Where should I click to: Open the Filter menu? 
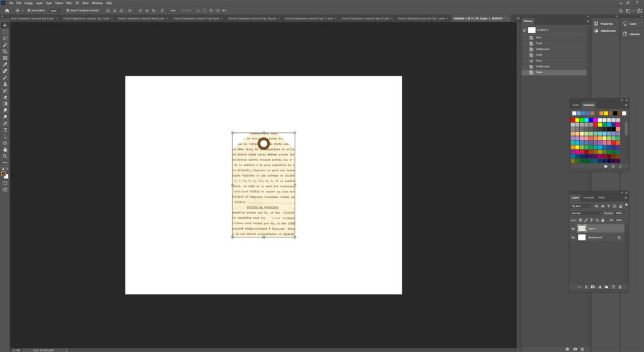coord(69,3)
